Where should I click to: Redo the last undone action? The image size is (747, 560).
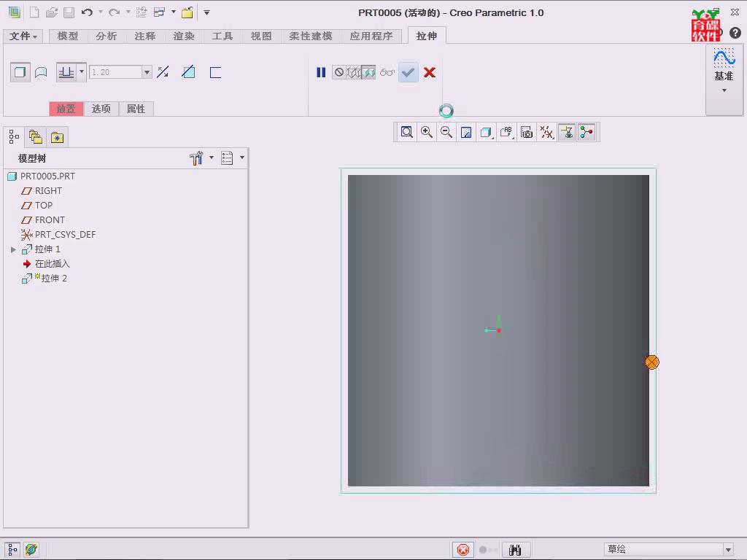pos(114,12)
